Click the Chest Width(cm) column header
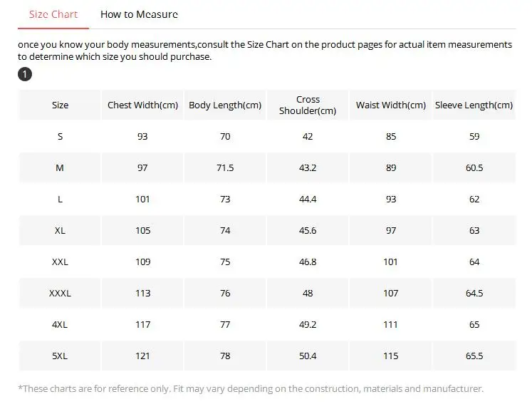 click(142, 105)
